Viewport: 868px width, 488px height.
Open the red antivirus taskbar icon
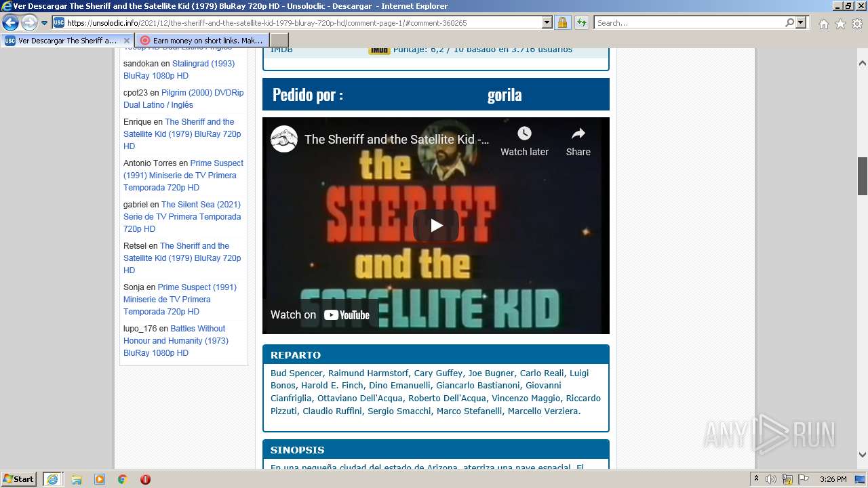(x=145, y=479)
